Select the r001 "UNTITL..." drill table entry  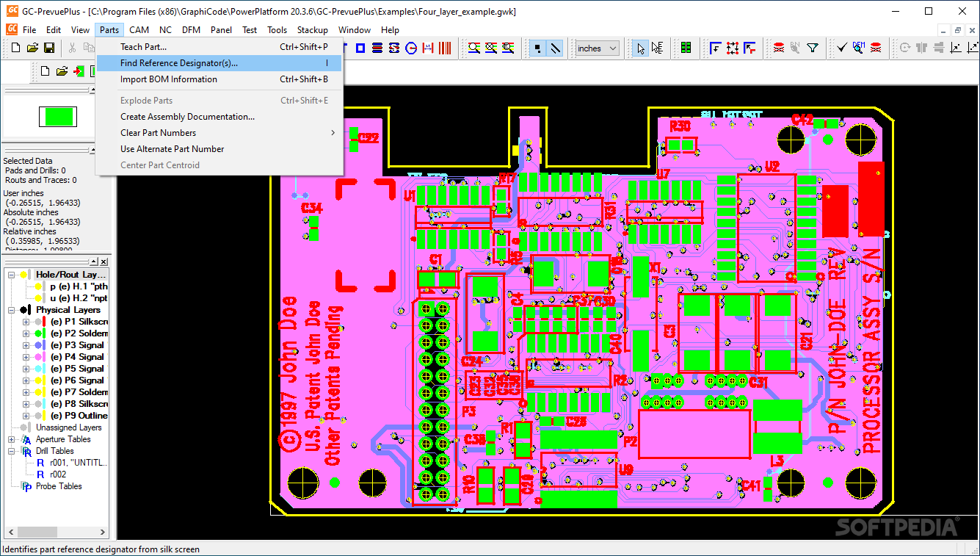tap(79, 463)
